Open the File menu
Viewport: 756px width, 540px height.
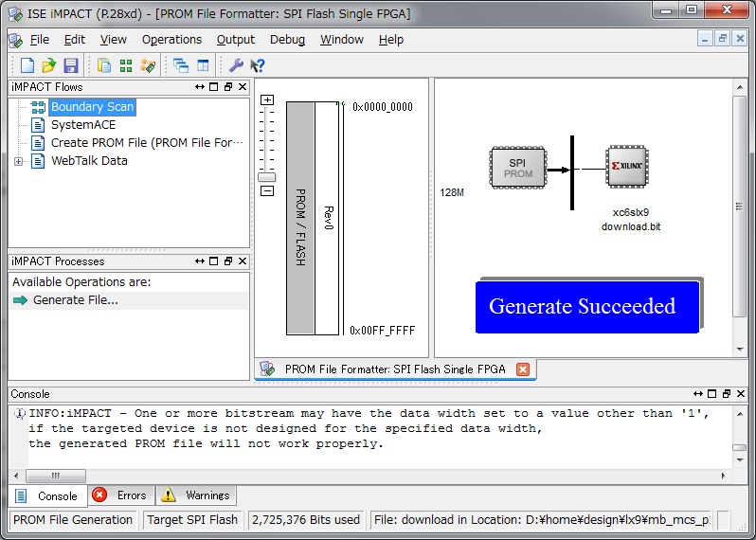[x=40, y=40]
